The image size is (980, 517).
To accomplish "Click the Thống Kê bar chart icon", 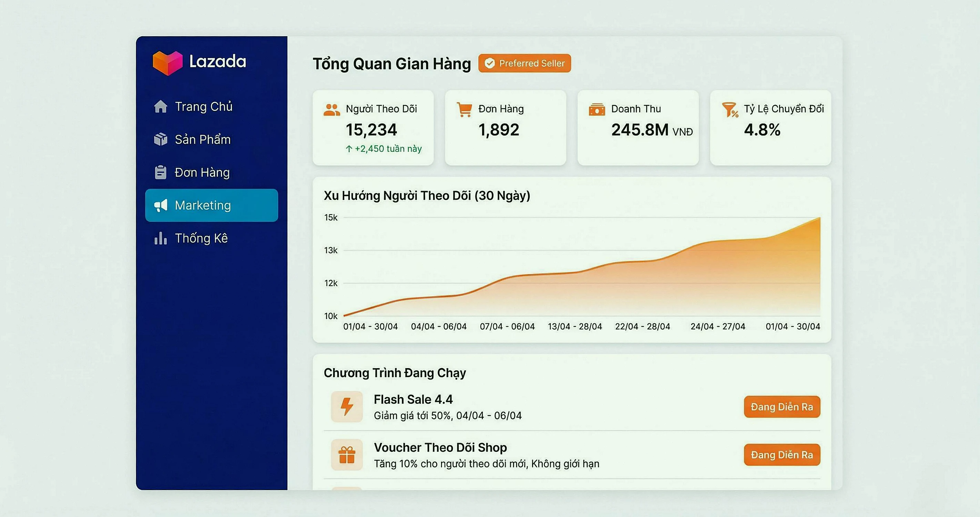I will [x=161, y=238].
